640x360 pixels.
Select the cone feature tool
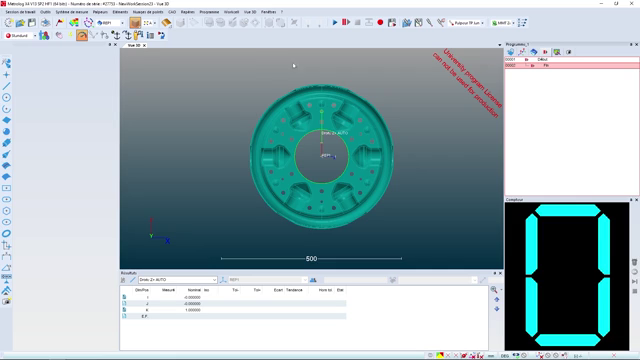(6, 154)
